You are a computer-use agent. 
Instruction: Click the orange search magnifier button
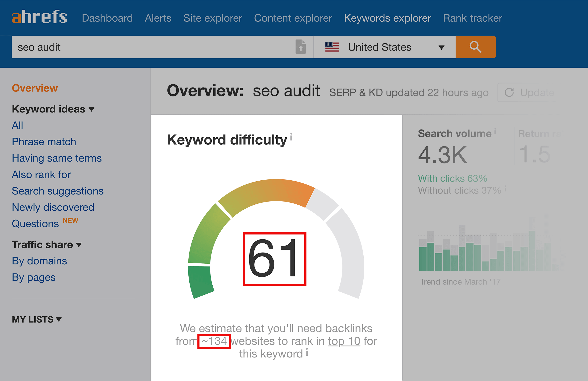coord(475,47)
